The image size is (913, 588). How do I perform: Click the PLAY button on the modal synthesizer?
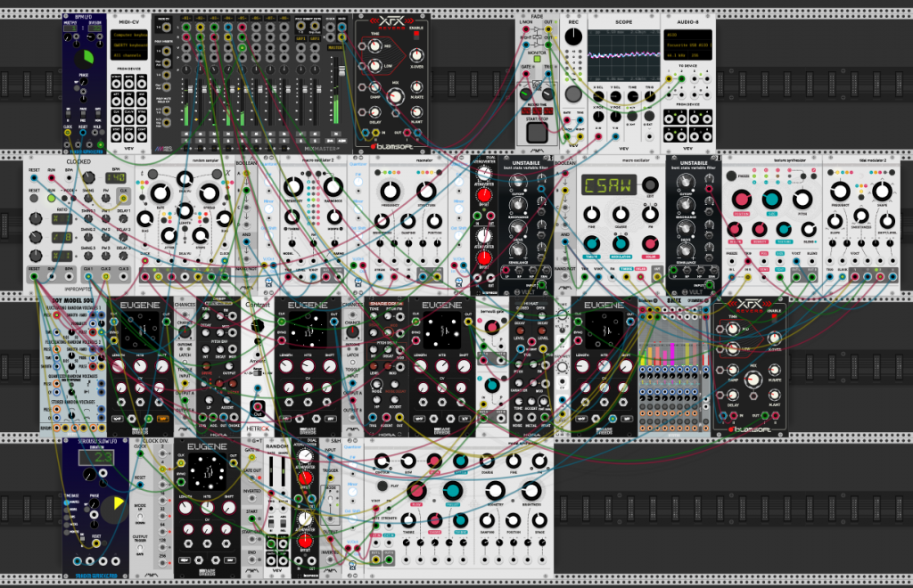[x=382, y=486]
